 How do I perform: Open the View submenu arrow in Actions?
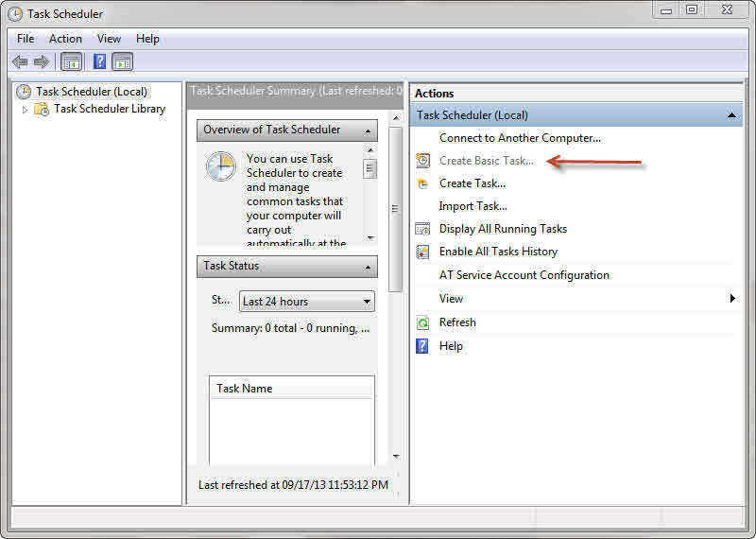click(x=732, y=298)
